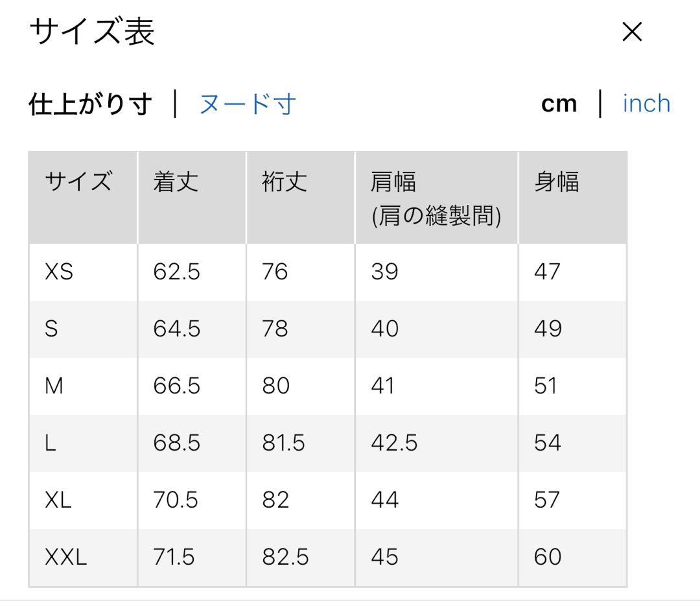Select cm units
This screenshot has width=700, height=601.
[x=559, y=104]
